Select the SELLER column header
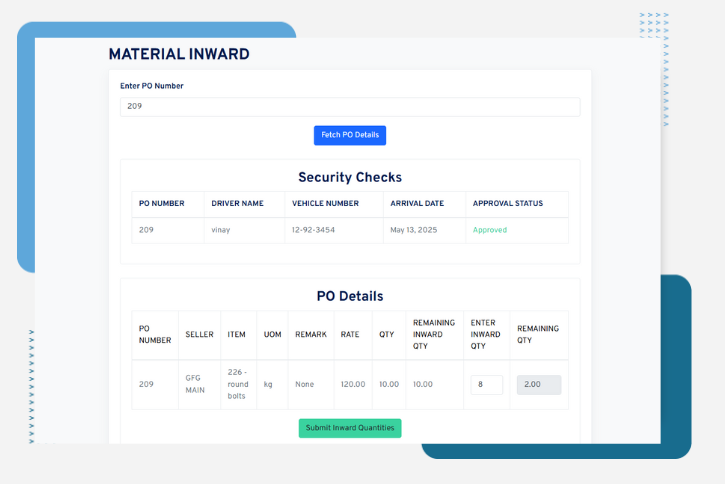This screenshot has width=725, height=484. (199, 334)
